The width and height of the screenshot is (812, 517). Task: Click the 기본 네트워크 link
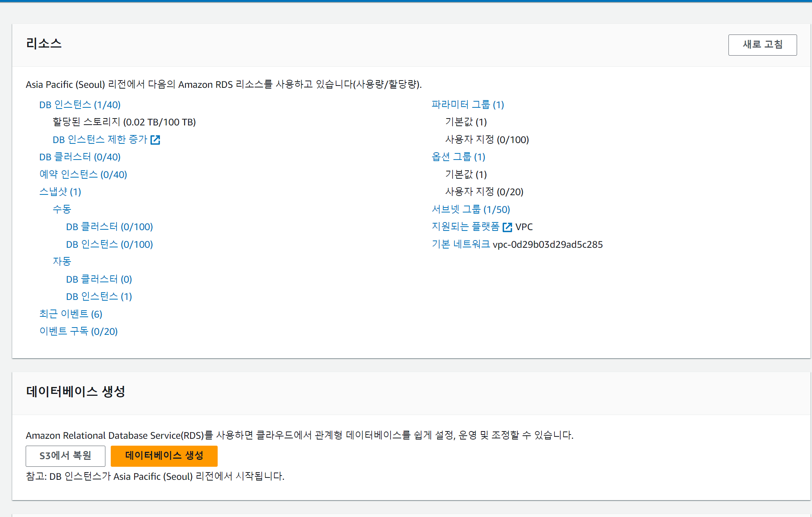(x=461, y=244)
